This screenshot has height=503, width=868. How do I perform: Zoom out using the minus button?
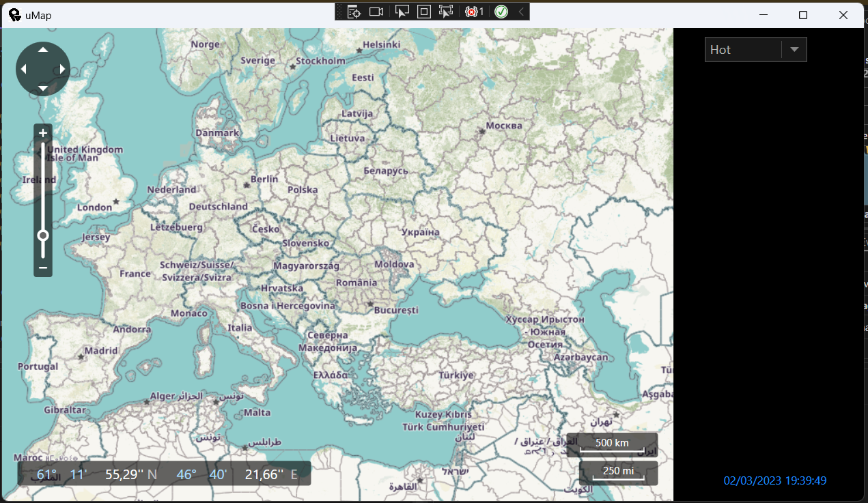(43, 268)
